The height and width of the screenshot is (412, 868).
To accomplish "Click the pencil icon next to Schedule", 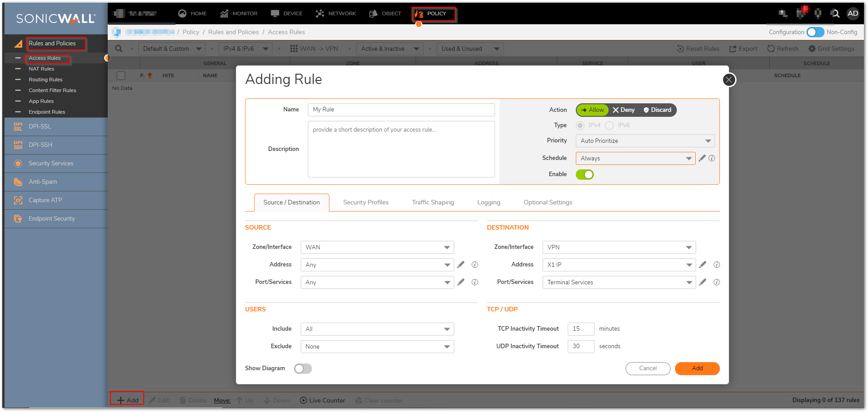I will coord(702,158).
